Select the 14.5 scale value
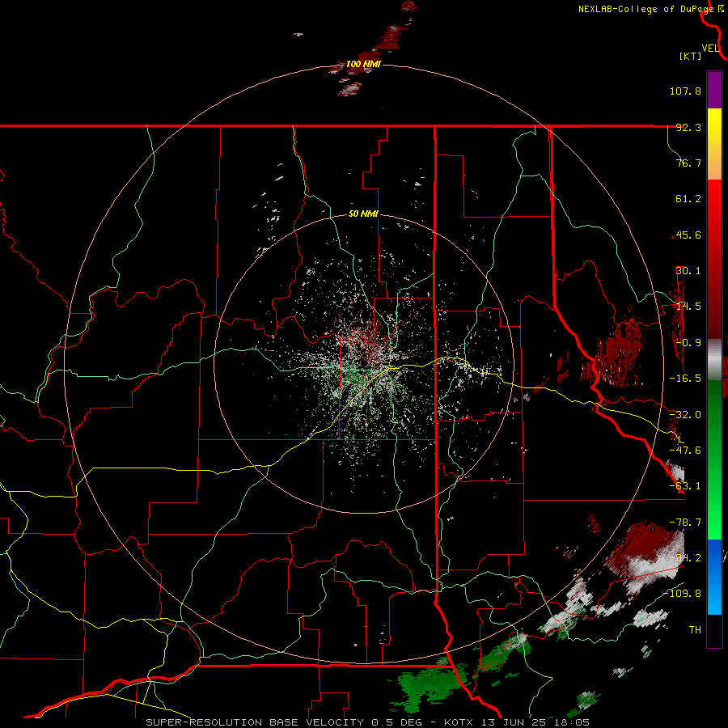 coord(688,307)
